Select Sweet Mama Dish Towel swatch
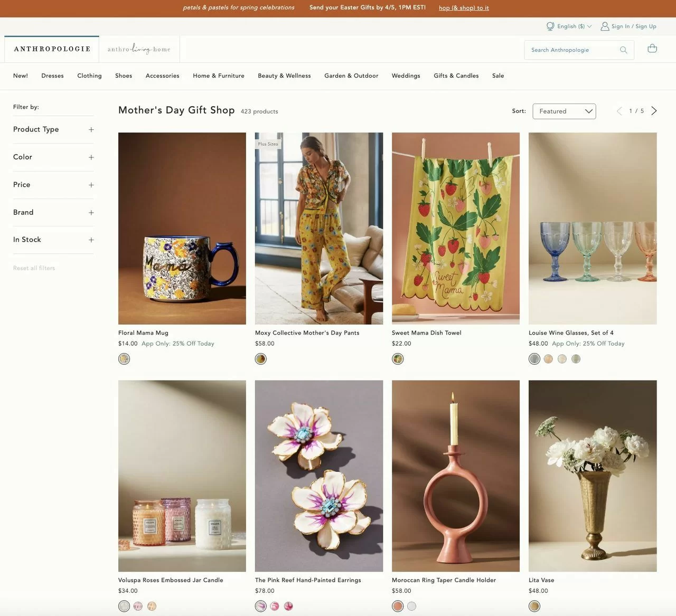The height and width of the screenshot is (616, 676). (398, 359)
